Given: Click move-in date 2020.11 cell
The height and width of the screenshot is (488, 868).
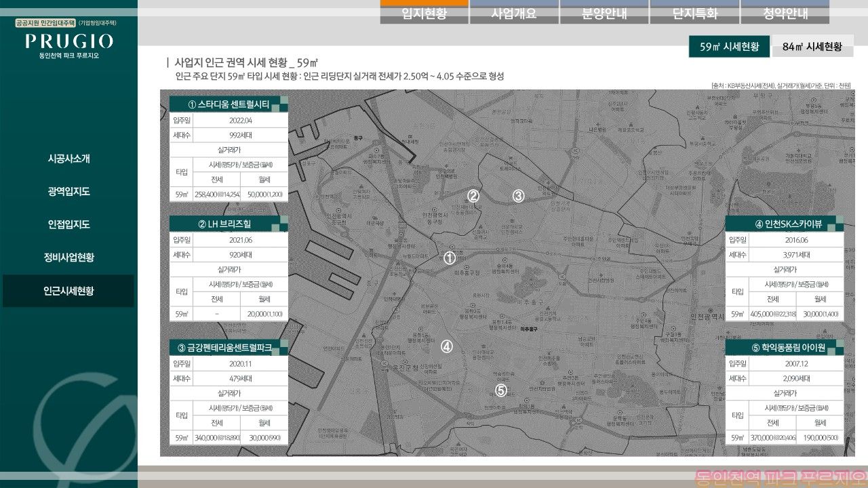Looking at the screenshot, I should point(240,363).
